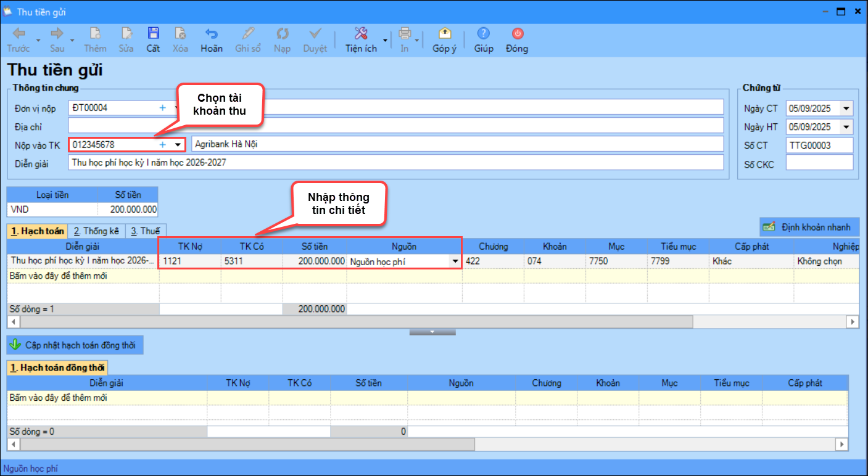Screen dimensions: 868x476
Task: Click the plus icon in Đơn vị nộp
Action: click(163, 108)
